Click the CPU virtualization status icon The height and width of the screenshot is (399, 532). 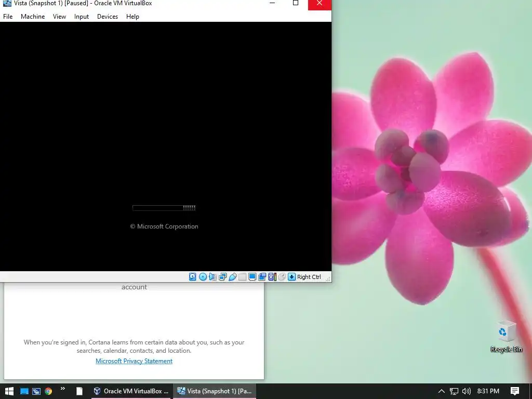272,277
